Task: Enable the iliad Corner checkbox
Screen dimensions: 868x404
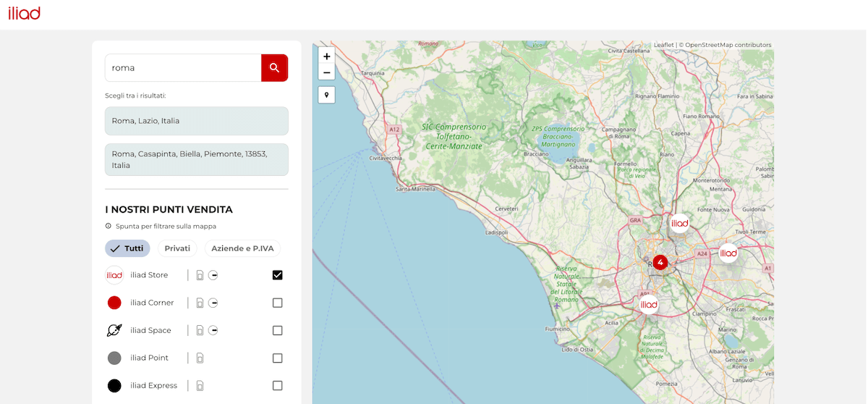Action: [x=277, y=303]
